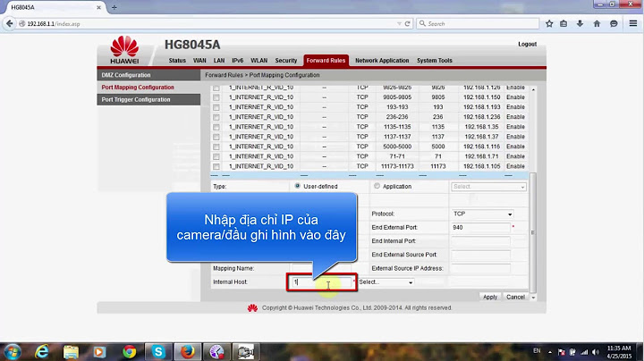Open the Firefox hamburger menu

coord(633,24)
